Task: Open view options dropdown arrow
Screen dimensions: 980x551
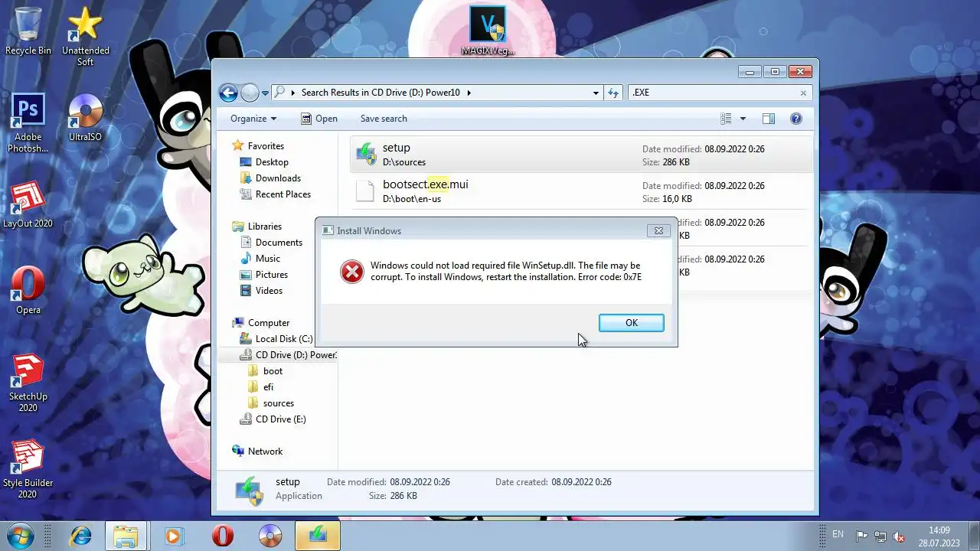Action: tap(743, 119)
